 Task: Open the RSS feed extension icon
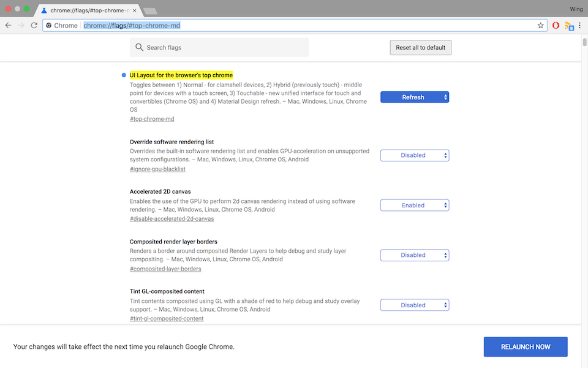click(x=569, y=26)
